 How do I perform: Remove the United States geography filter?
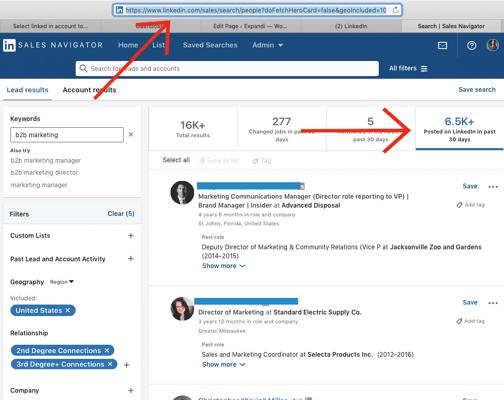(68, 310)
